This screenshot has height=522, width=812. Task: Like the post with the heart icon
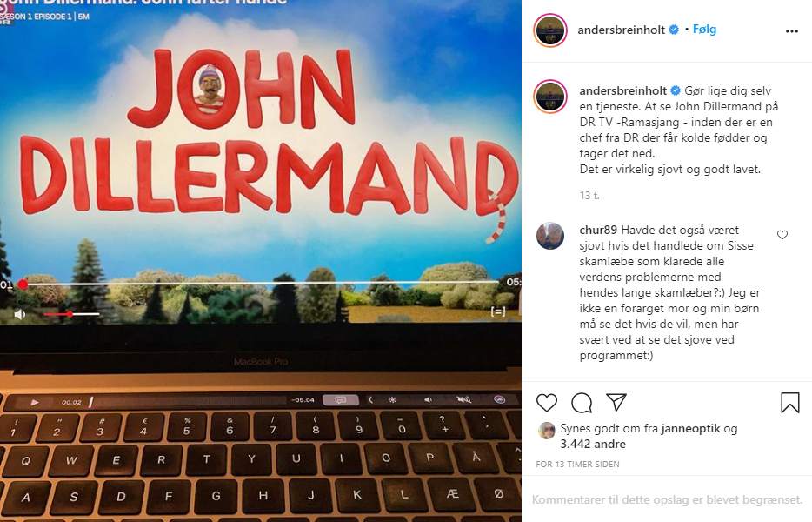tap(546, 402)
